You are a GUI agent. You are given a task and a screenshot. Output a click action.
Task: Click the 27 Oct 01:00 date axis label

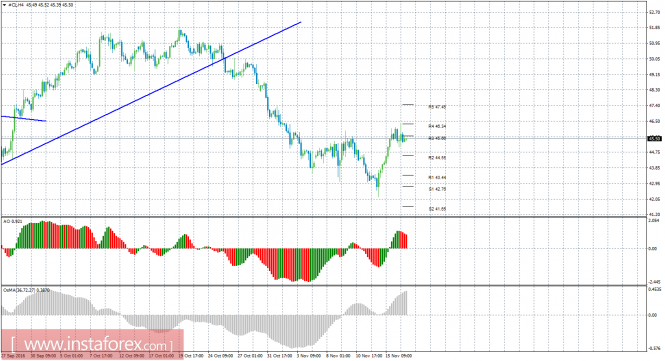coord(250,356)
